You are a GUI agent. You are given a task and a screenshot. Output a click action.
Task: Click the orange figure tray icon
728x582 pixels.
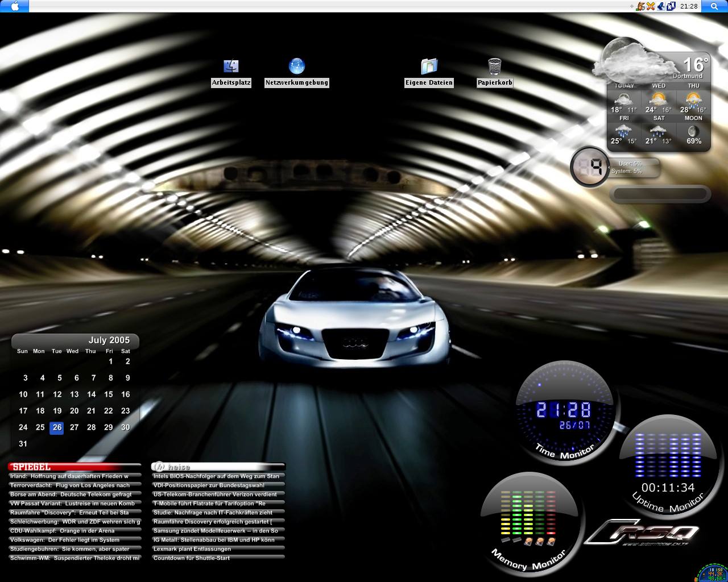pyautogui.click(x=641, y=6)
